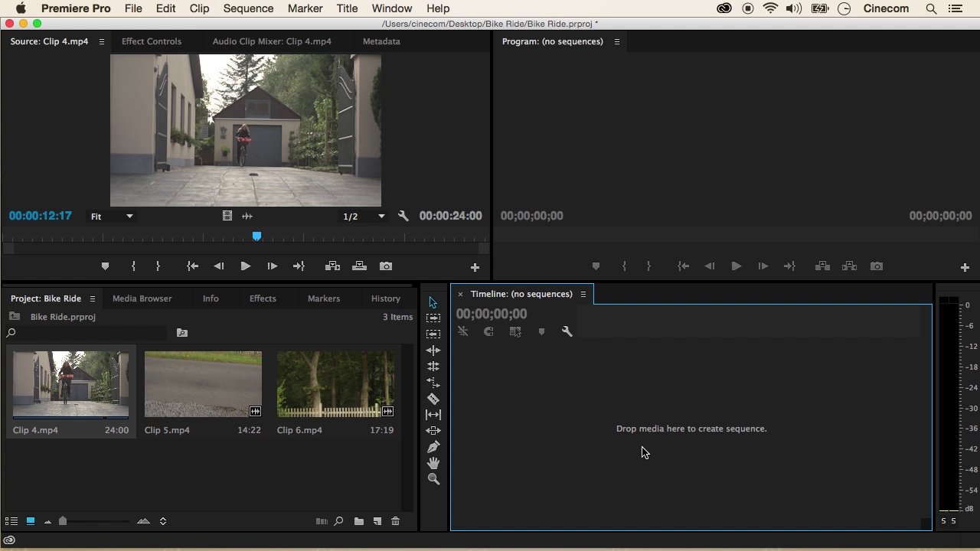Switch to the Effect Controls tab
Viewport: 980px width, 551px height.
pyautogui.click(x=152, y=41)
